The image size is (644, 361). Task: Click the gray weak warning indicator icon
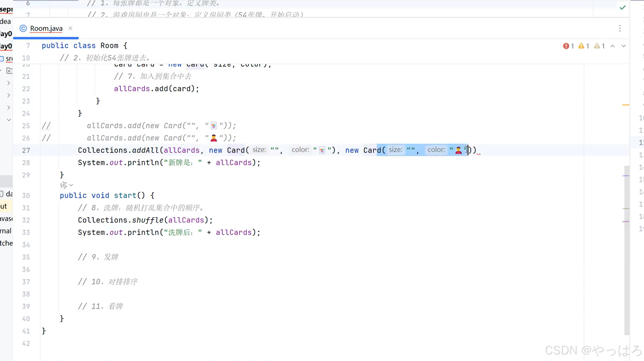[x=597, y=46]
